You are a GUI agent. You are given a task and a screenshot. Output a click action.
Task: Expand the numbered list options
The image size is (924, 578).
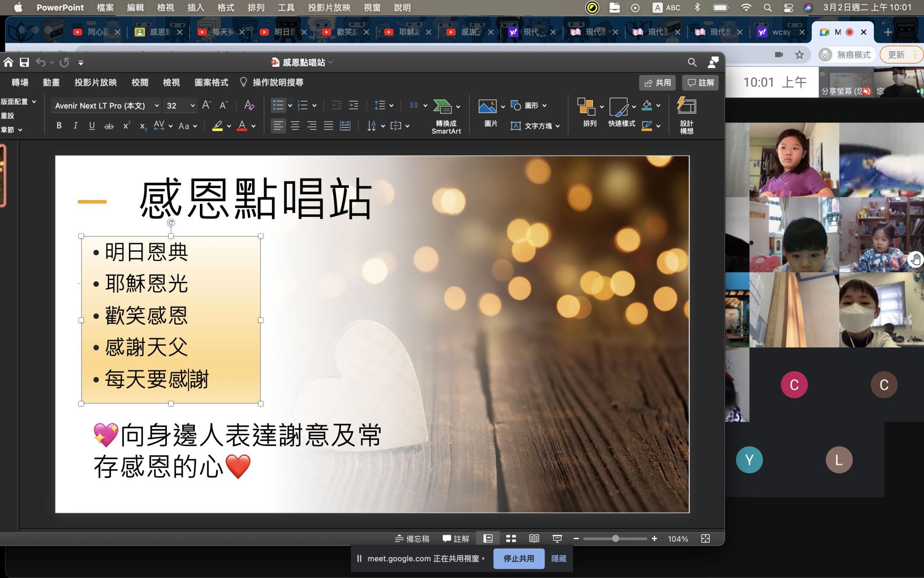tap(314, 106)
